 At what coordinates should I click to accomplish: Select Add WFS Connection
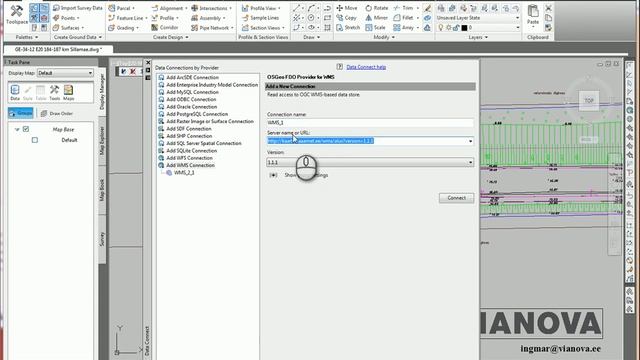185,158
